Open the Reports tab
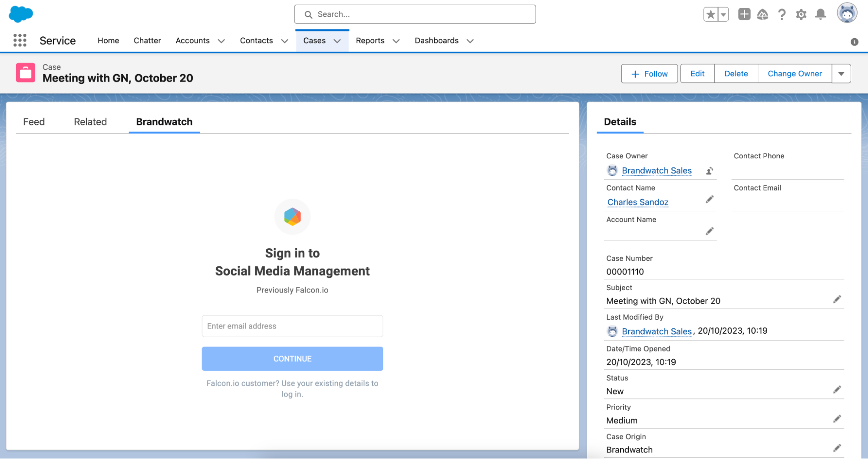 coord(370,41)
